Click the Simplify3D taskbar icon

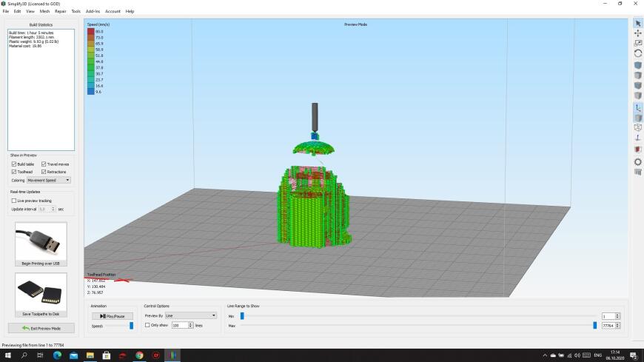click(x=172, y=355)
